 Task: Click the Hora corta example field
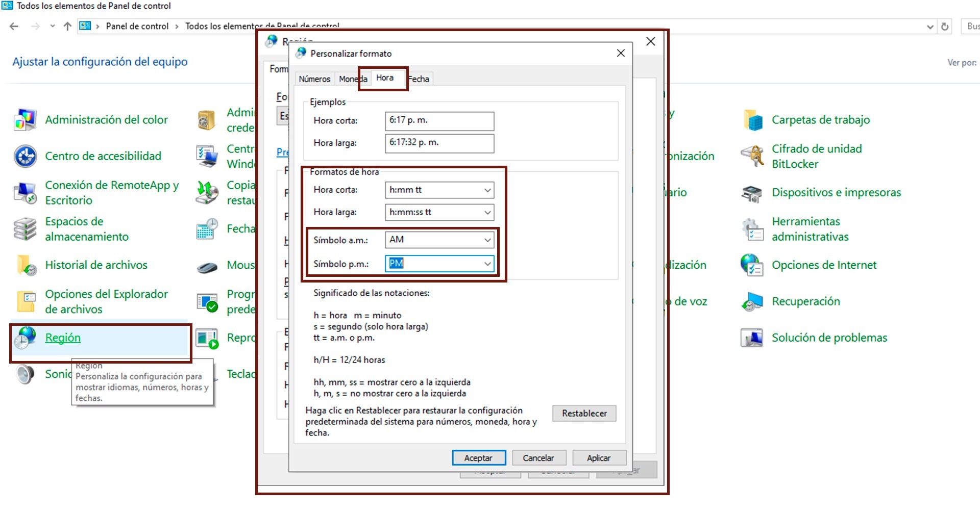click(x=439, y=121)
